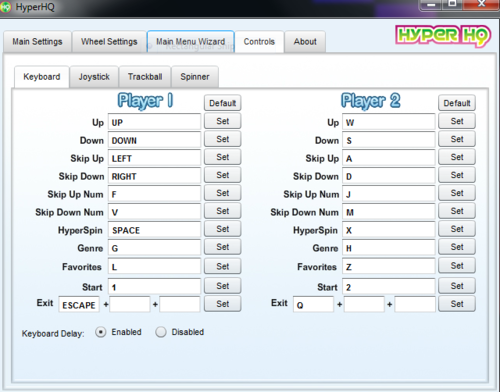Set the Player 2 Genre key
The height and width of the screenshot is (392, 500).
pos(457,247)
